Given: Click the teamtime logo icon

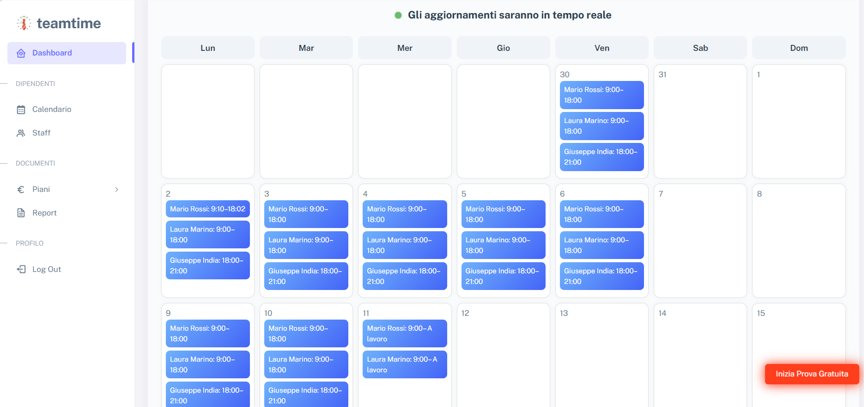Looking at the screenshot, I should tap(24, 23).
